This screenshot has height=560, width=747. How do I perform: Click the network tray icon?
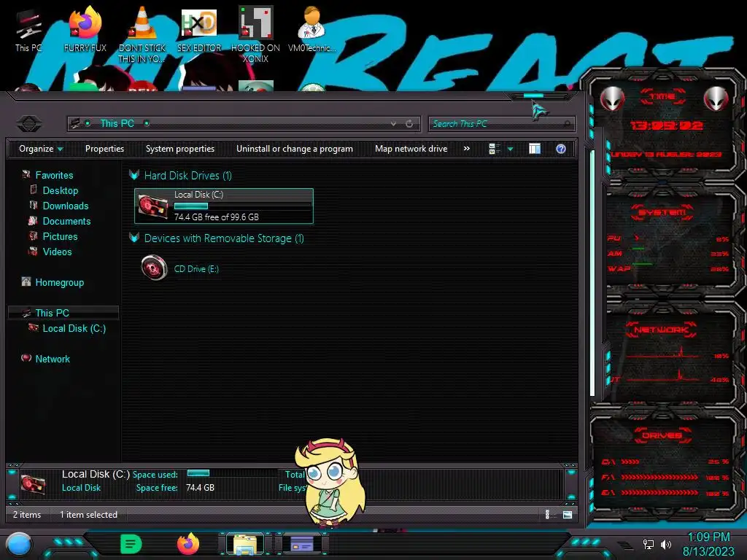648,544
